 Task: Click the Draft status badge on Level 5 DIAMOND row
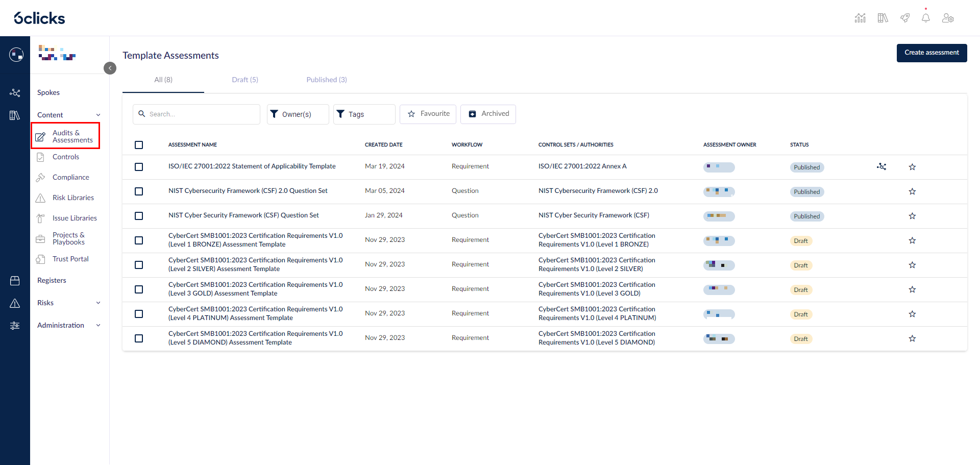(801, 339)
